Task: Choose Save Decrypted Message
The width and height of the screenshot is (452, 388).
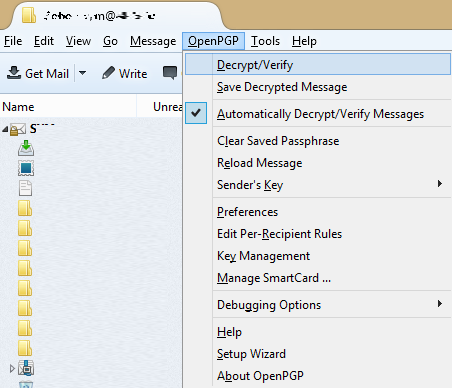Action: [318, 87]
